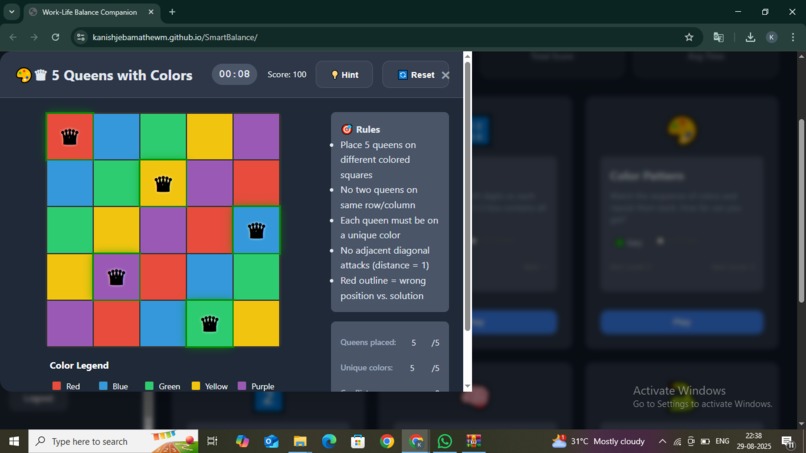Viewport: 806px width, 453px height.
Task: Select the green square in the top row
Action: pos(163,137)
